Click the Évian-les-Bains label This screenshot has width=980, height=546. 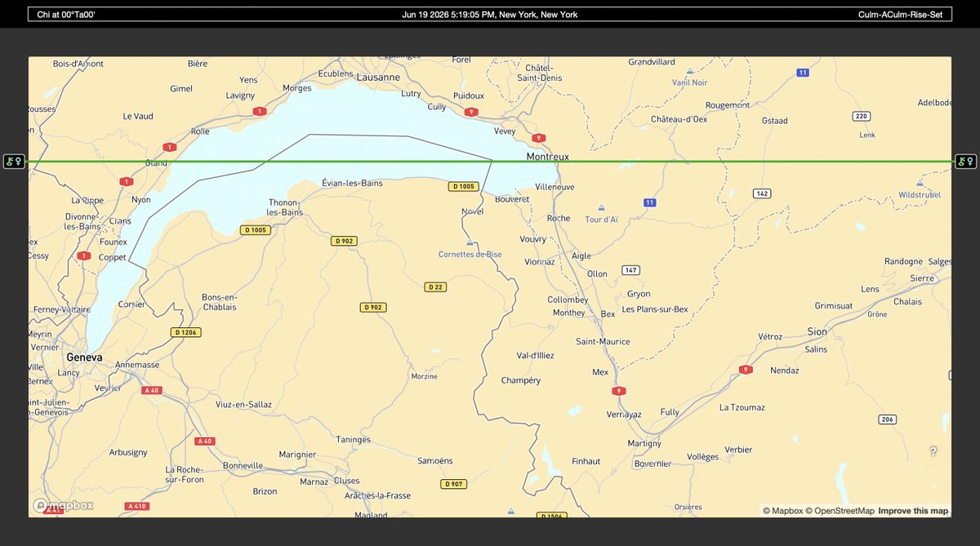click(352, 183)
